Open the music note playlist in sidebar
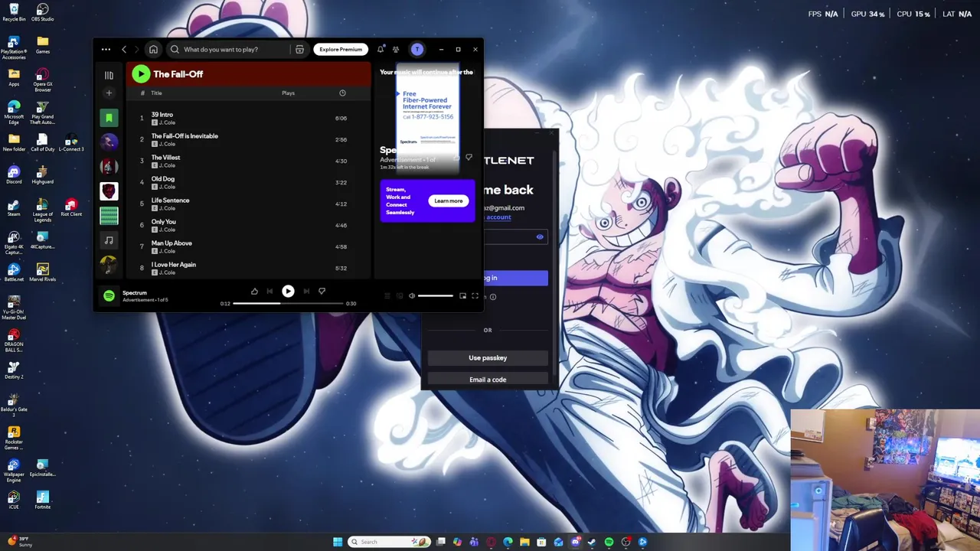The width and height of the screenshot is (980, 551). [109, 240]
